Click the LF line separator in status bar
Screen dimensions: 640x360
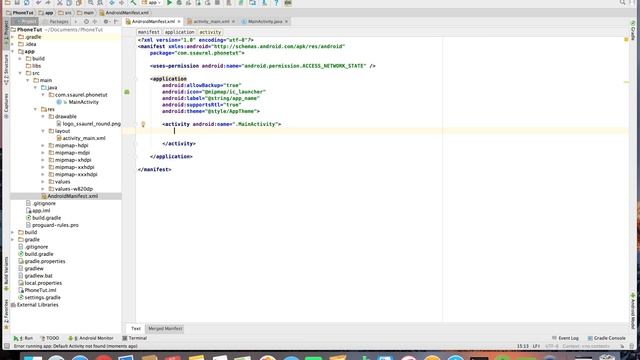click(x=536, y=346)
